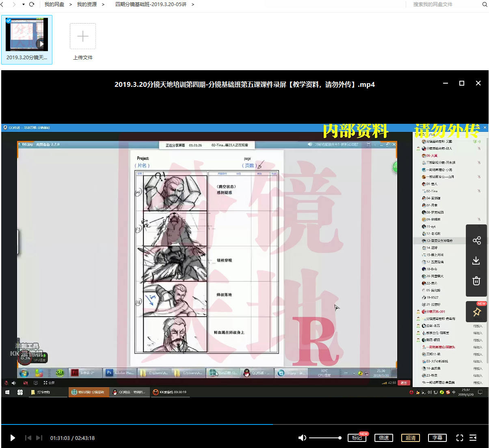Go to the previous video
Image resolution: width=489 pixels, height=448 pixels.
(x=28, y=438)
